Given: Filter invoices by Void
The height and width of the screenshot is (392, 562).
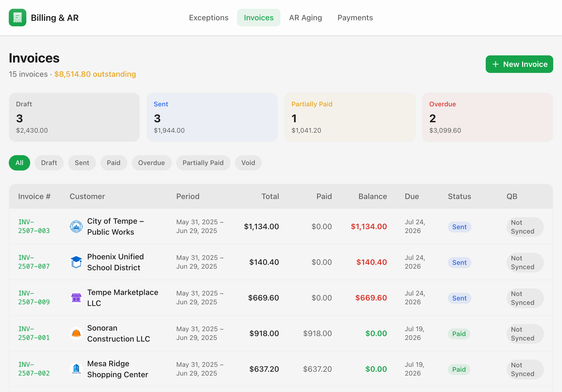Looking at the screenshot, I should [x=248, y=163].
